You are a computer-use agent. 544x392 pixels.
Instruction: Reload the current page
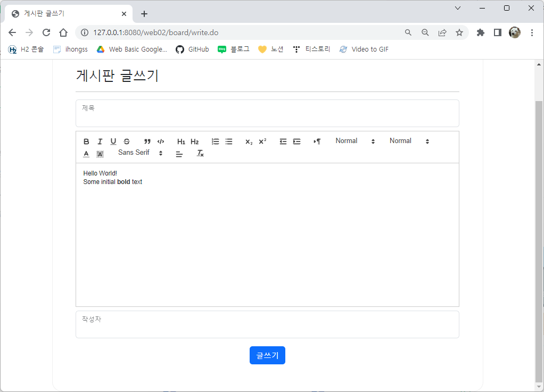click(x=46, y=32)
